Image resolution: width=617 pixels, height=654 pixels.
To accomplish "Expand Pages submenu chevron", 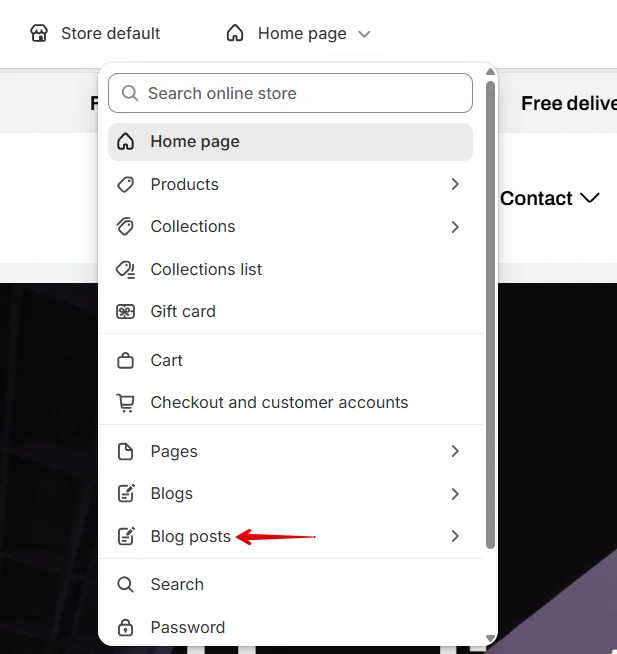I will [x=455, y=451].
